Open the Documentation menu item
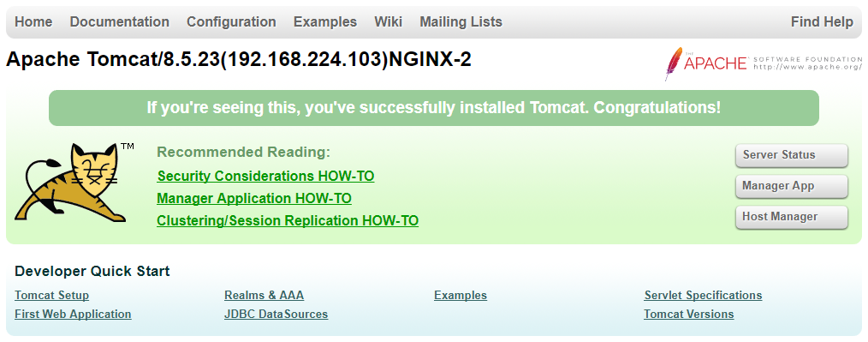The width and height of the screenshot is (868, 342). click(x=120, y=21)
